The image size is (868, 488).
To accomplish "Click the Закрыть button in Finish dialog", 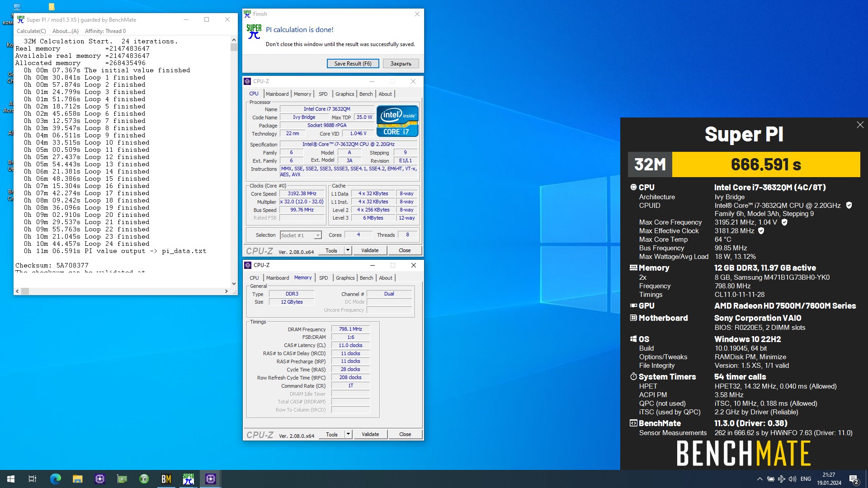I will pos(401,64).
